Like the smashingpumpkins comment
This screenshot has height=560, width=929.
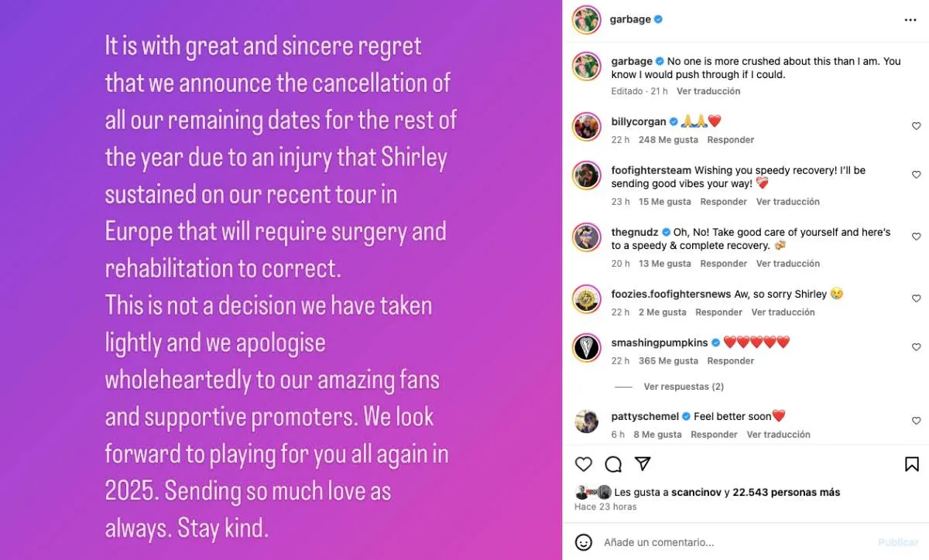point(916,347)
